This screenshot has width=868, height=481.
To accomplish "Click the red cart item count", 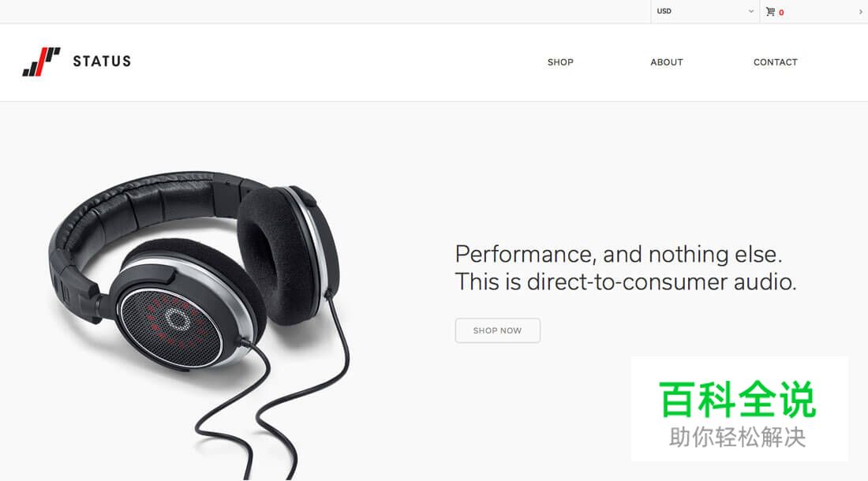I will coord(781,12).
